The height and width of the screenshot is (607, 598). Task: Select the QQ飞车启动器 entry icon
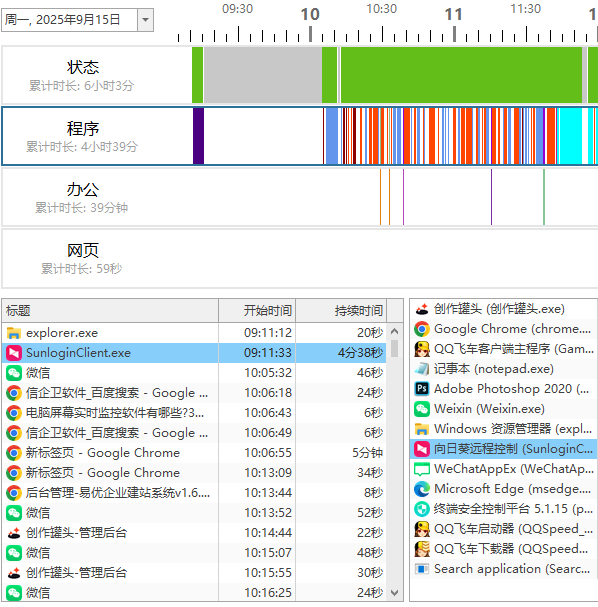click(x=422, y=529)
